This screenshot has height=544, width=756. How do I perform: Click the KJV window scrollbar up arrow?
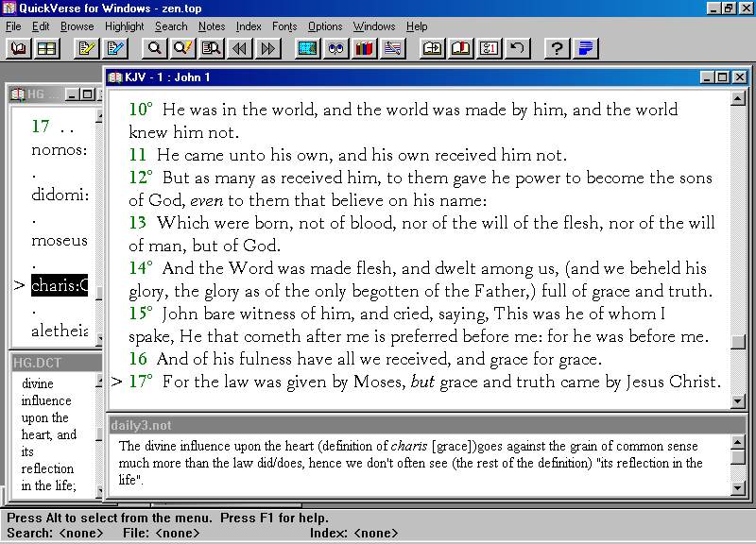click(x=738, y=99)
